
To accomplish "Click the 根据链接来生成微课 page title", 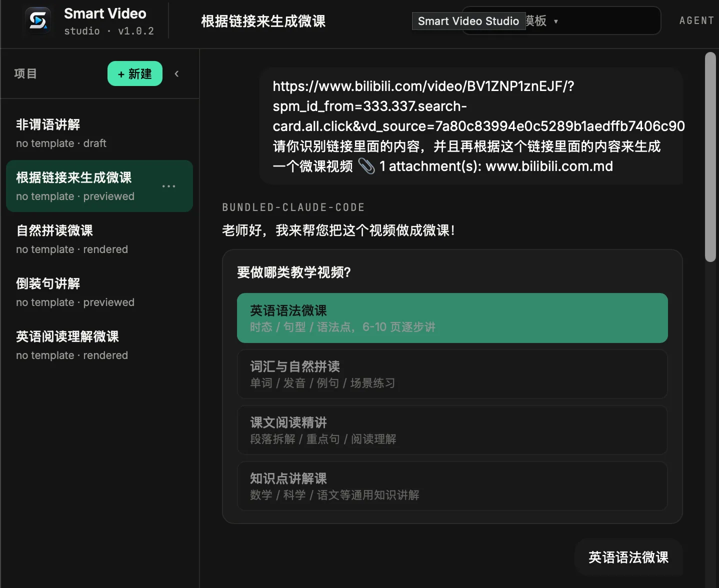I will tap(263, 21).
